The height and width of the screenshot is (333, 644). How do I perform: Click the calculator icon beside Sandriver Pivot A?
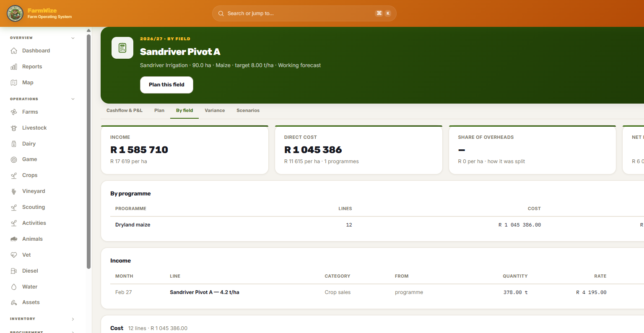click(x=122, y=48)
